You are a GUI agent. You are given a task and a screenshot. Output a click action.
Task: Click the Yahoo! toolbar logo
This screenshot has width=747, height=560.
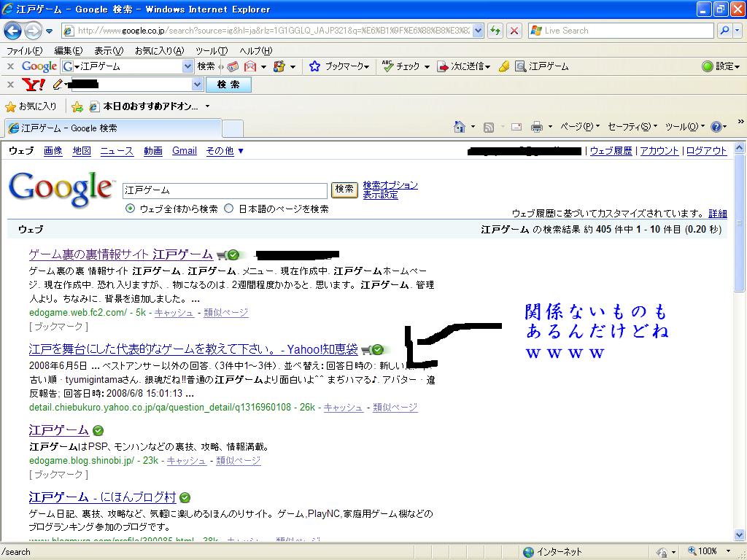(x=34, y=85)
